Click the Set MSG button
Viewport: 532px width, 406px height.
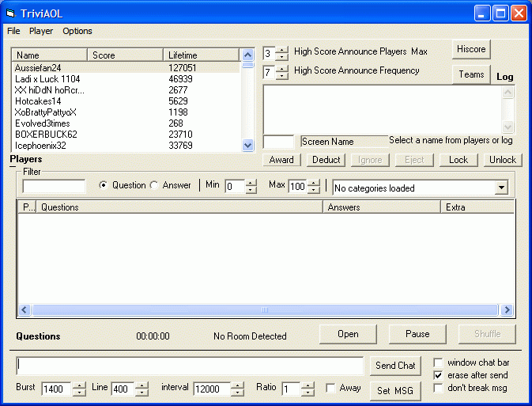coord(395,391)
